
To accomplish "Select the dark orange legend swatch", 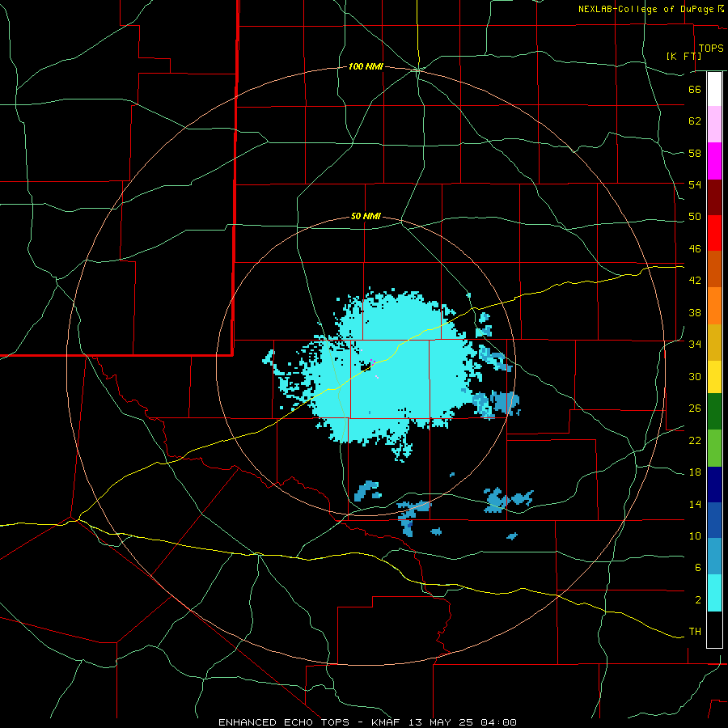I will point(714,269).
